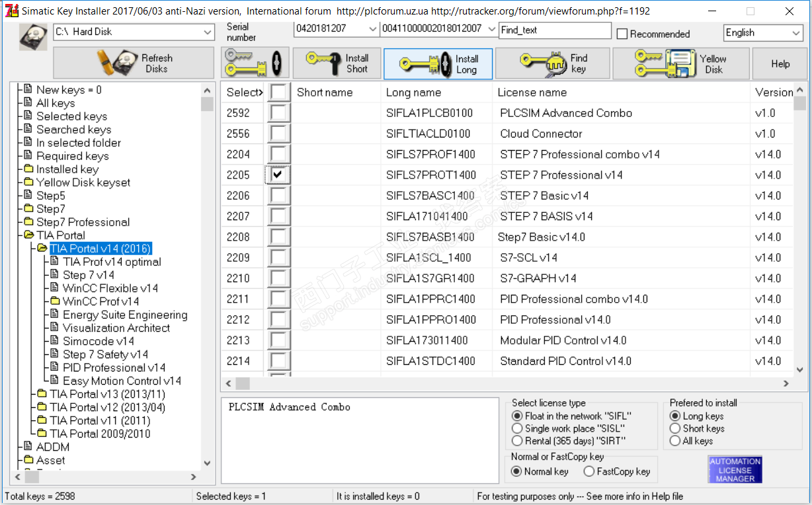Viewport: 812px width, 505px height.
Task: Click the document icon beside New keys = 0
Action: [x=28, y=89]
